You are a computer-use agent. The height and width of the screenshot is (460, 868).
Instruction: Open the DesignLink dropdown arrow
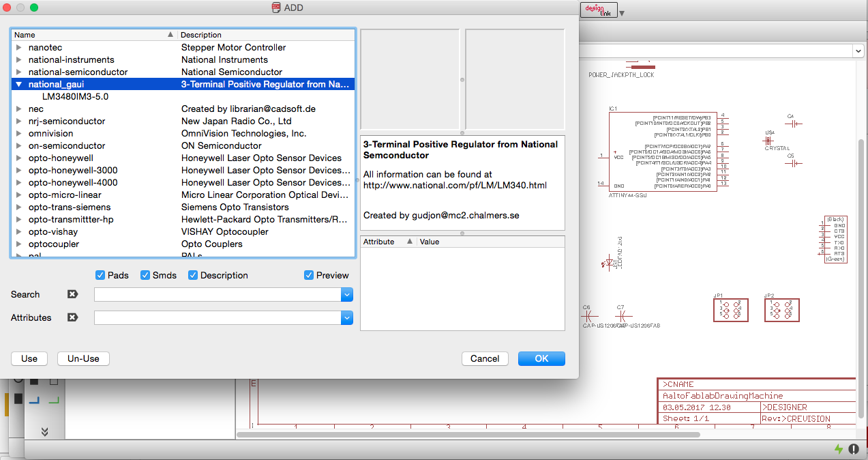[x=622, y=13]
